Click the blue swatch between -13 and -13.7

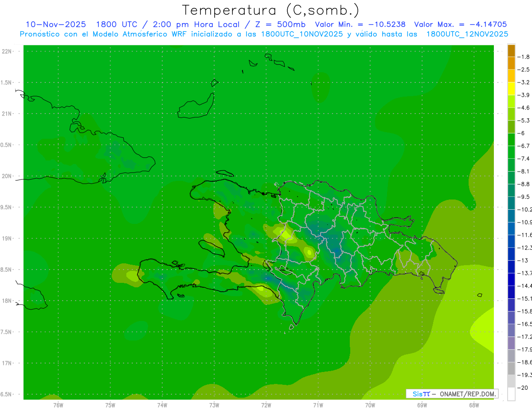click(x=511, y=266)
